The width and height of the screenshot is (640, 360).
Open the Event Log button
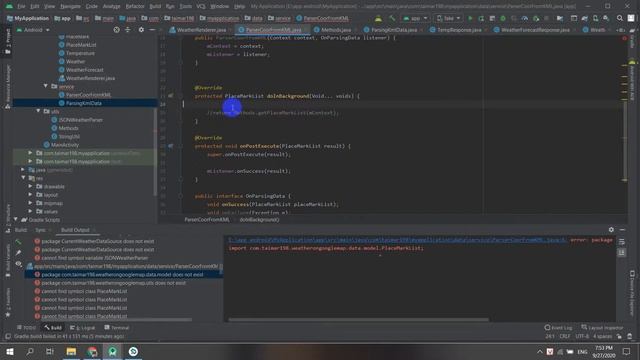pyautogui.click(x=558, y=328)
